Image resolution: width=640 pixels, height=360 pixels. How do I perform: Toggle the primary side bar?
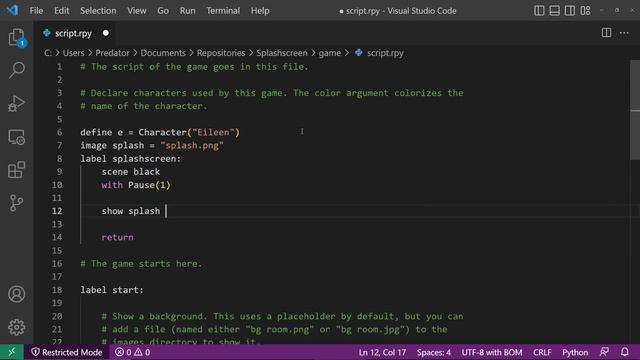click(539, 11)
